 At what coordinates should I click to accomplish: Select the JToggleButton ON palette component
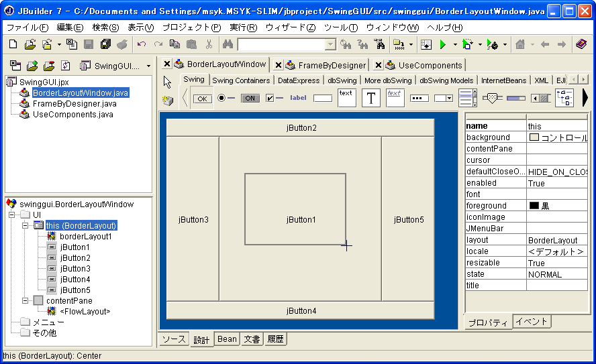click(250, 98)
